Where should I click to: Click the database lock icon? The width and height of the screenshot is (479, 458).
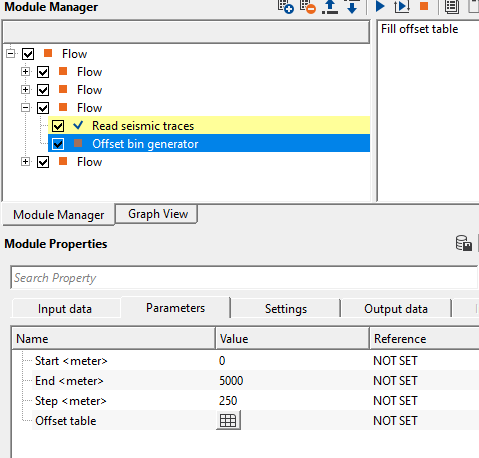pos(464,243)
